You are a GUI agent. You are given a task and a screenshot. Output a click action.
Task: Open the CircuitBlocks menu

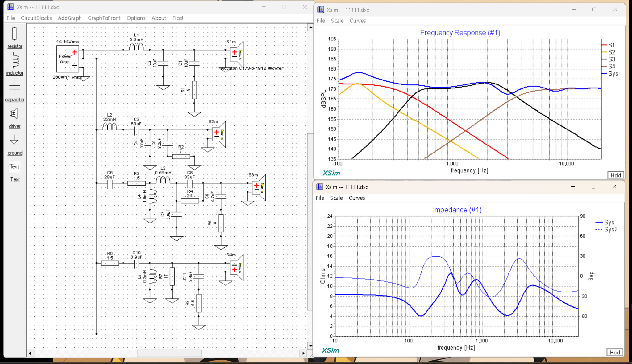[36, 18]
